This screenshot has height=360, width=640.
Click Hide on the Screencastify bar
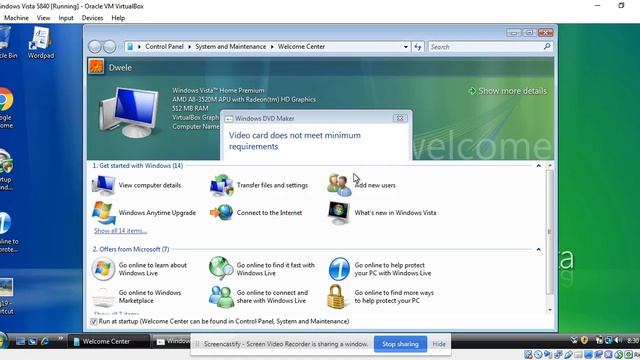point(439,344)
